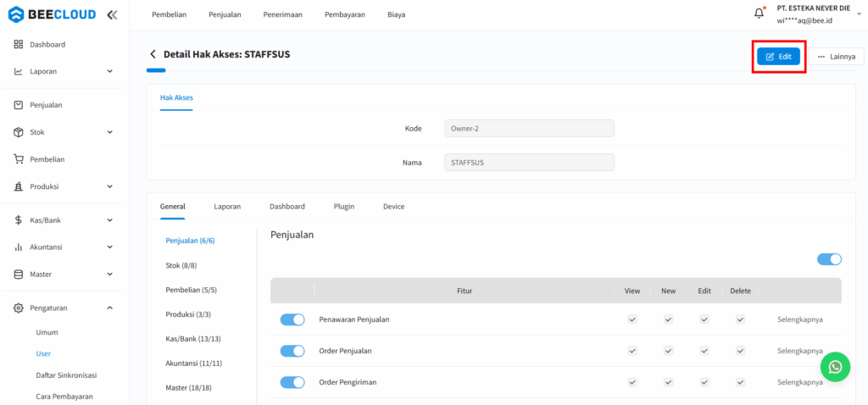Switch to the Plugin tab
Screen dimensions: 868x405
point(344,206)
